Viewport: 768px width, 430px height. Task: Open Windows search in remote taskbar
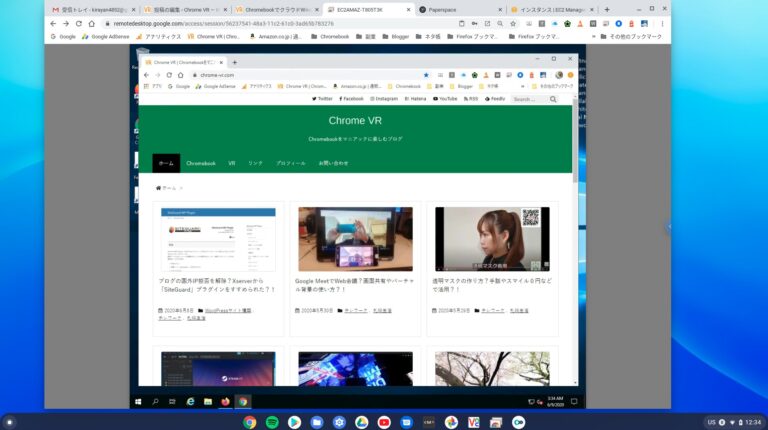click(155, 402)
